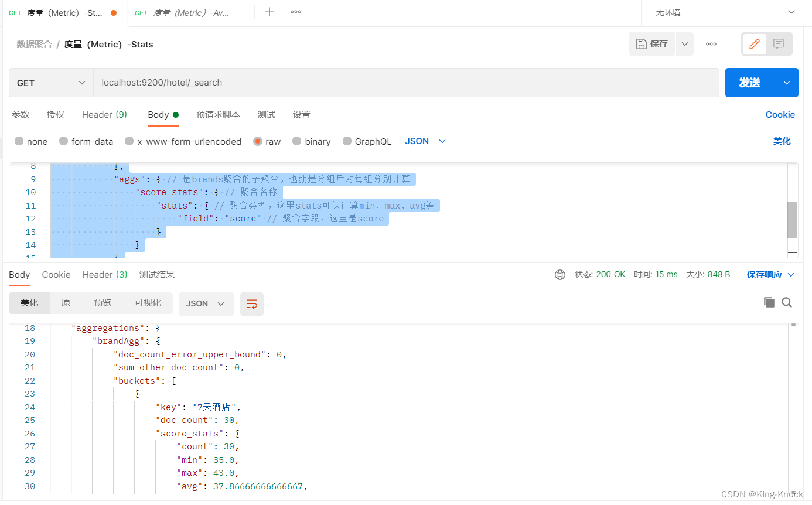Toggle response line wrap icon

[x=252, y=303]
